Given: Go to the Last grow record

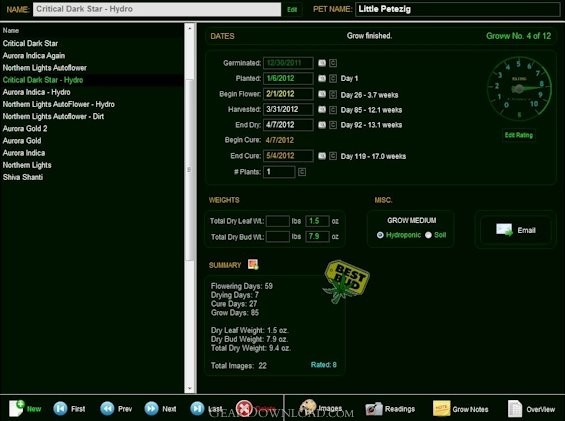Looking at the screenshot, I should point(197,408).
